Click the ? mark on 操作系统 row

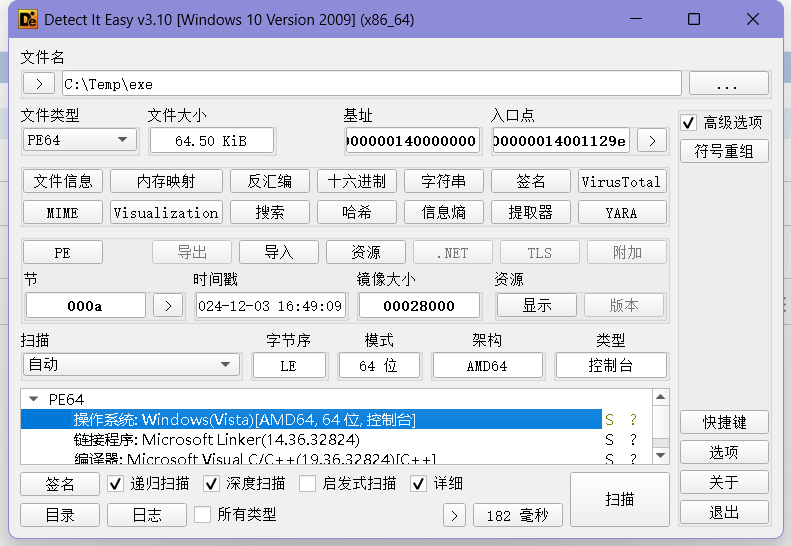tap(633, 419)
